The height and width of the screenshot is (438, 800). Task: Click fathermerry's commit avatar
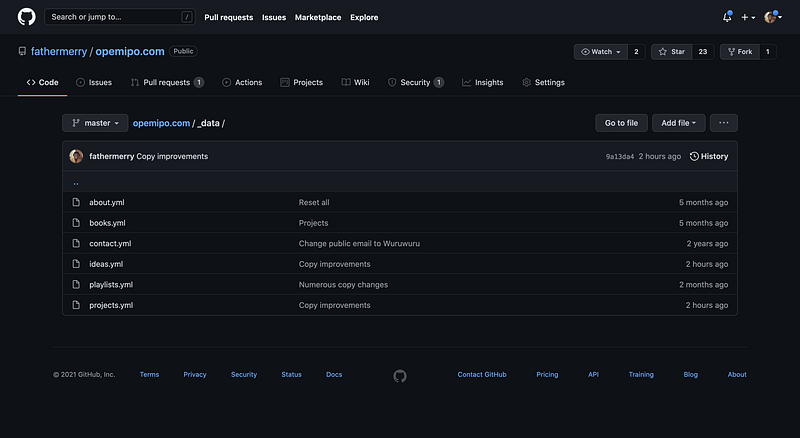click(76, 157)
